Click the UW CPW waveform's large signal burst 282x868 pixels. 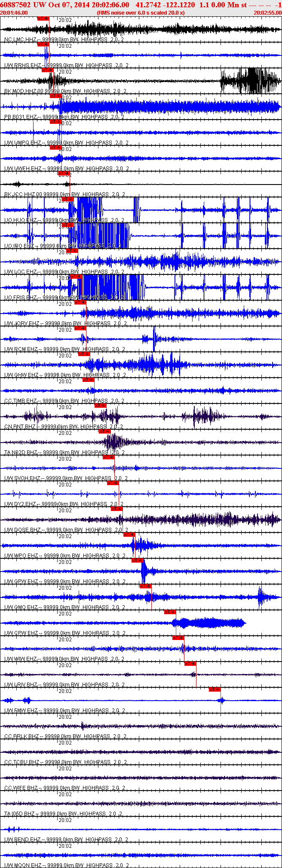point(209,623)
